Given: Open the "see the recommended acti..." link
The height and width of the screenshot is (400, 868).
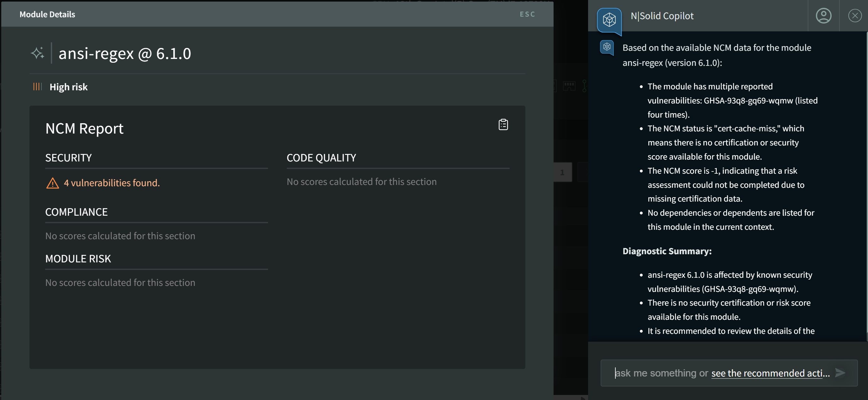Looking at the screenshot, I should pyautogui.click(x=770, y=373).
